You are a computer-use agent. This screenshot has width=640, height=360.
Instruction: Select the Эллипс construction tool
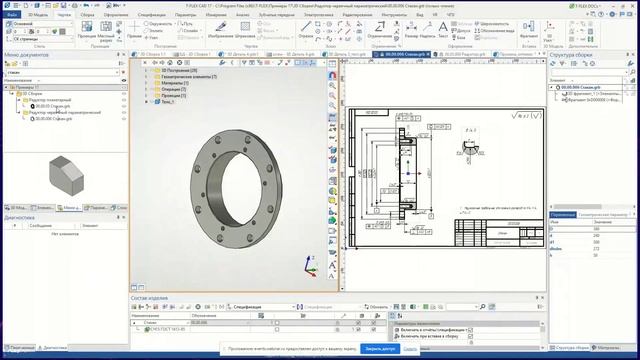(153, 31)
